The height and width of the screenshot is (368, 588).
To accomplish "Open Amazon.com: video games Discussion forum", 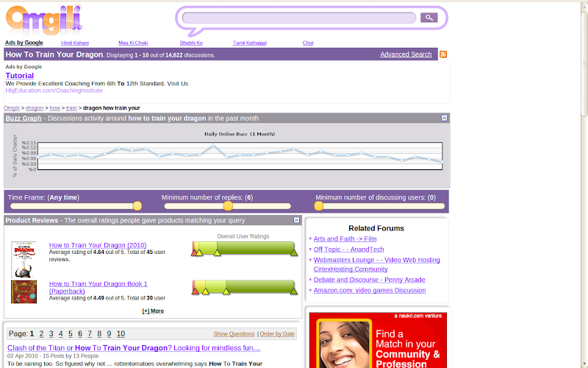I will pyautogui.click(x=370, y=290).
